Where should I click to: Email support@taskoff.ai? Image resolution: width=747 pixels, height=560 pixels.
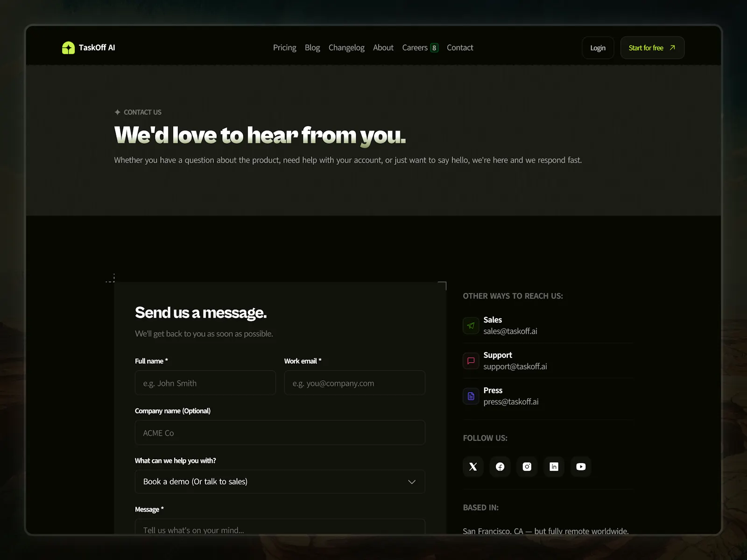(x=515, y=367)
